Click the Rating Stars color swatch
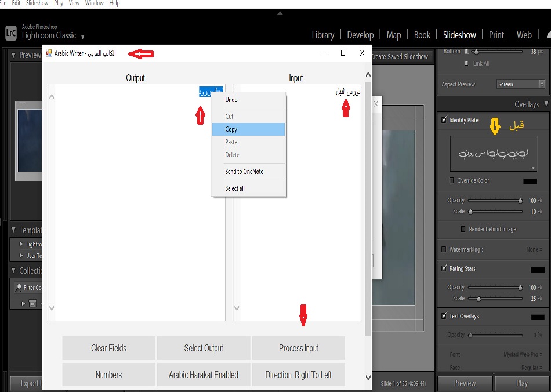Viewport: 551px width, 392px height. (x=537, y=269)
